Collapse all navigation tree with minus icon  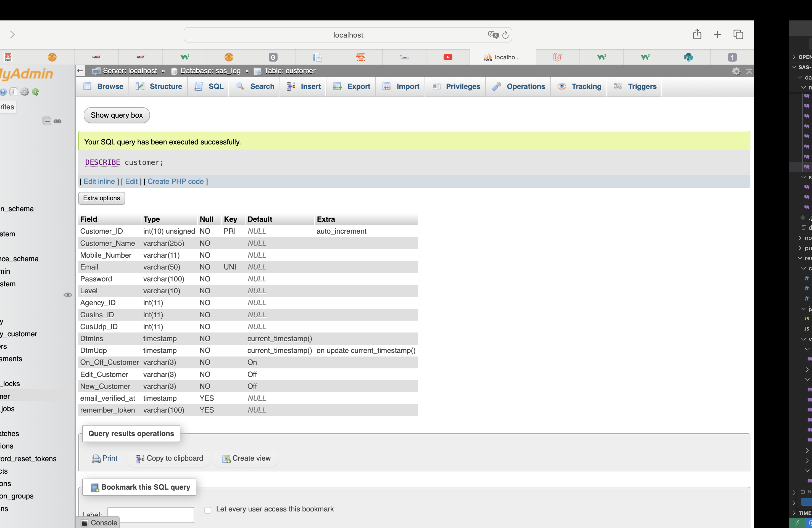pyautogui.click(x=47, y=121)
